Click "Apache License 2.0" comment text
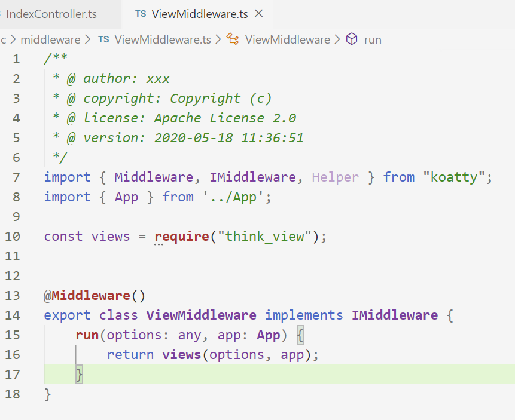The image size is (515, 420). coord(225,118)
